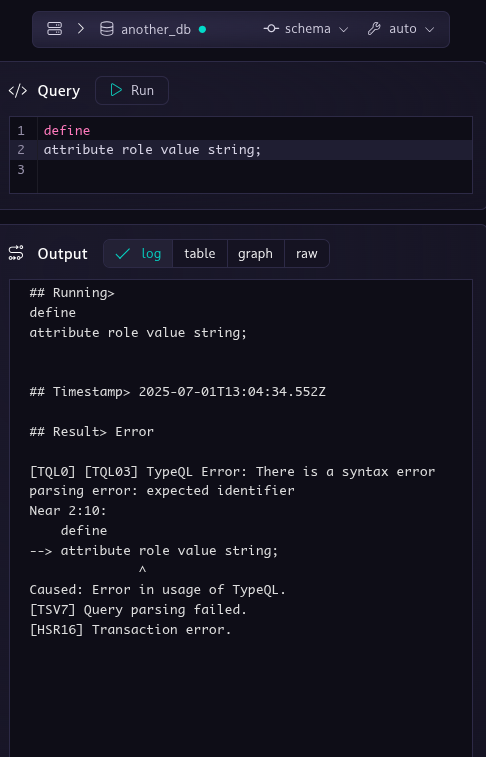This screenshot has width=486, height=757.
Task: Click the Run play triangle icon
Action: tap(116, 90)
